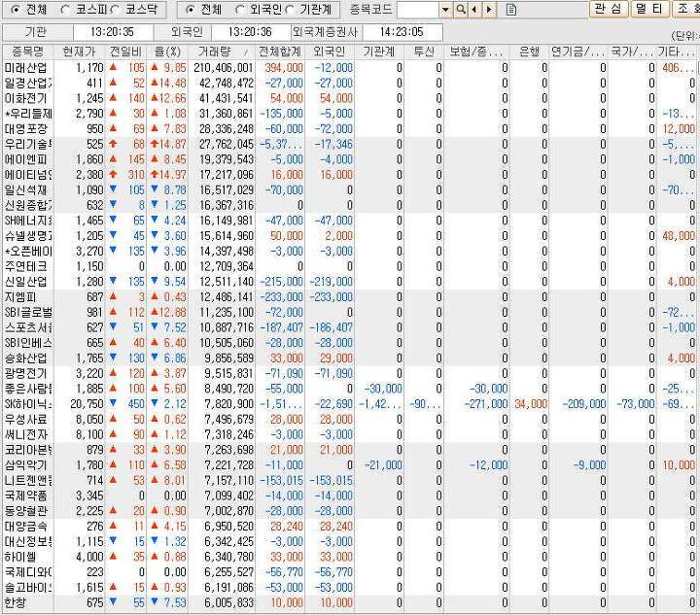The image size is (700, 615).
Task: Click the 종목코드 input field
Action: [418, 10]
